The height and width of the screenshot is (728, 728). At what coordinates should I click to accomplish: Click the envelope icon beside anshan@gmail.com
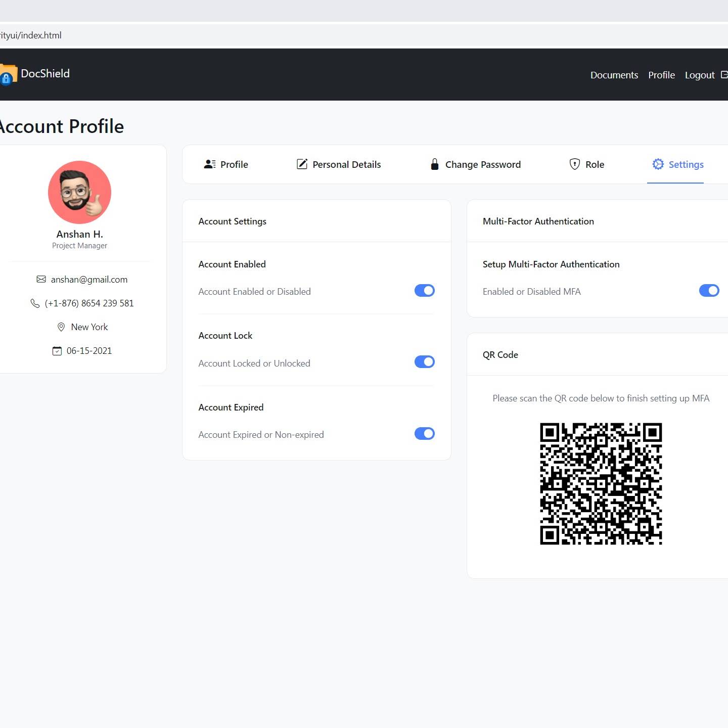(x=41, y=279)
